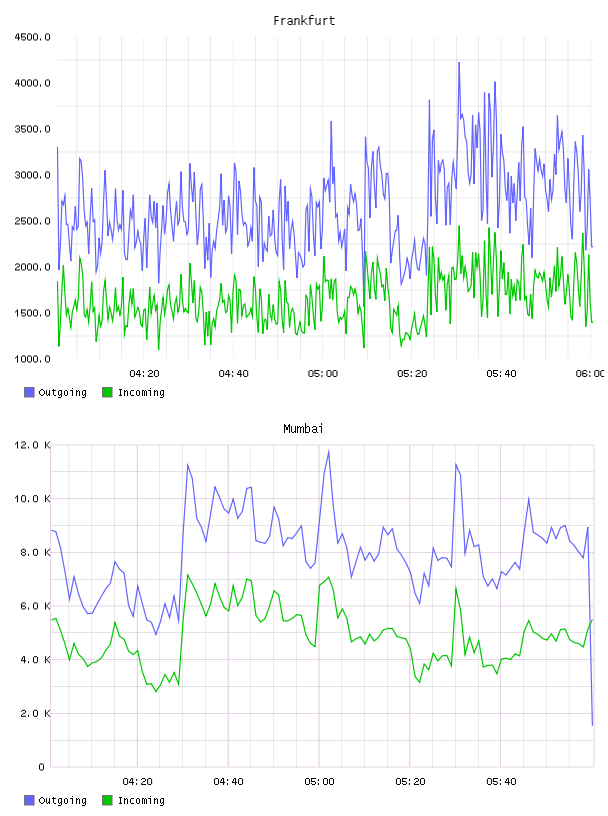
Task: Click the Mumbai chart title
Action: (x=303, y=429)
